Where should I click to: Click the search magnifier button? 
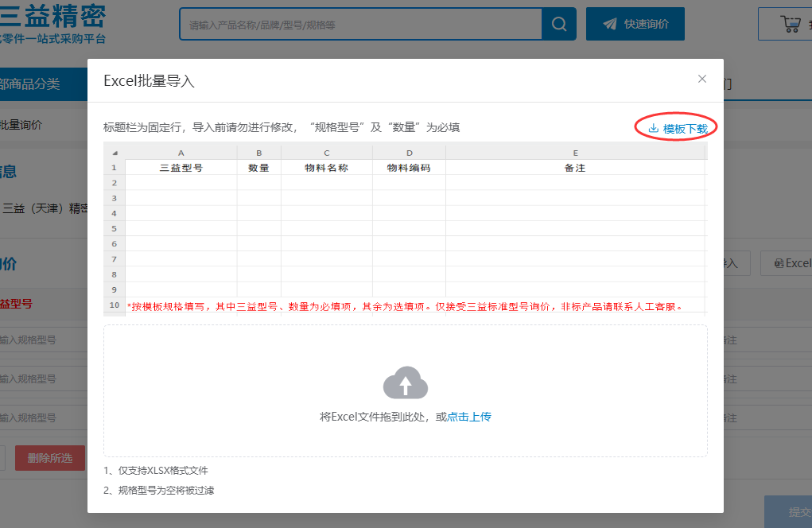(x=559, y=24)
